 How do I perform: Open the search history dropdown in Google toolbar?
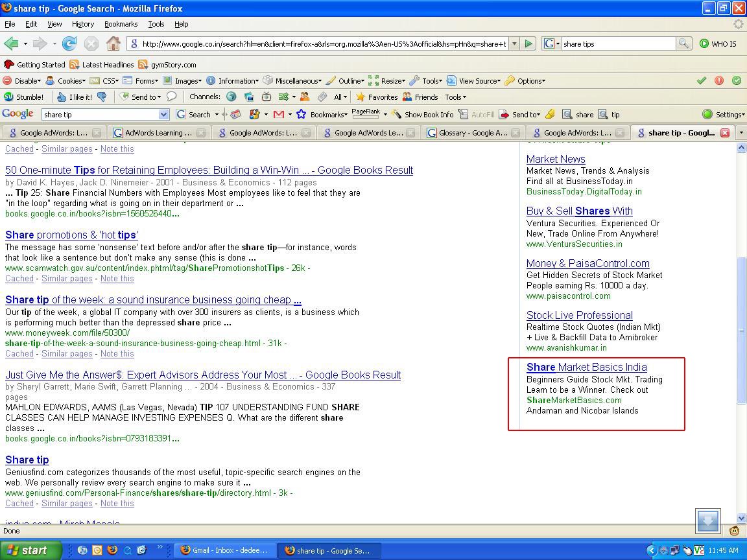[x=164, y=114]
